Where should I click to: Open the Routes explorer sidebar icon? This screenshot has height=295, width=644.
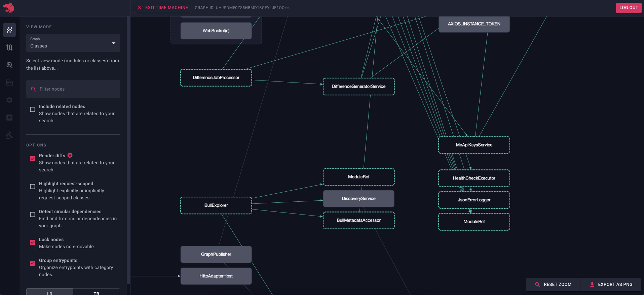click(9, 47)
